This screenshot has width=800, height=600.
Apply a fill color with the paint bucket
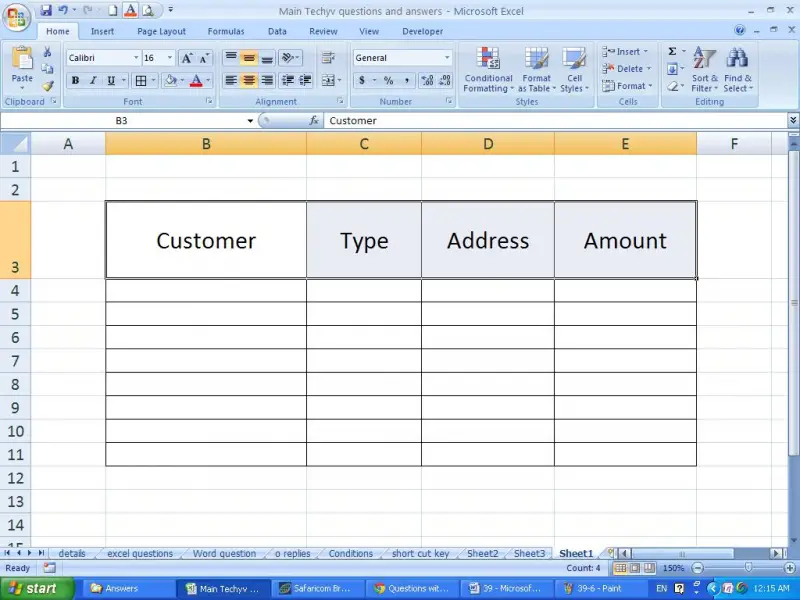(170, 81)
